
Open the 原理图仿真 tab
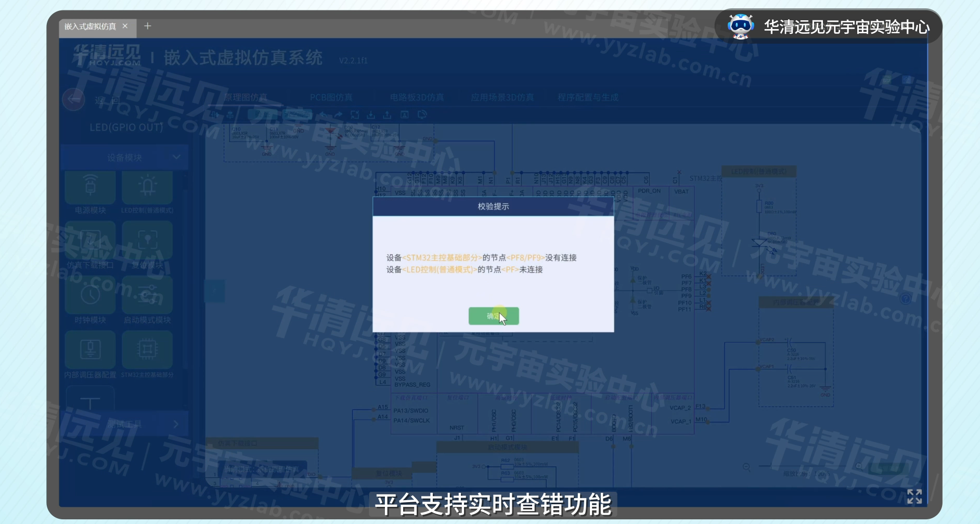pyautogui.click(x=246, y=97)
